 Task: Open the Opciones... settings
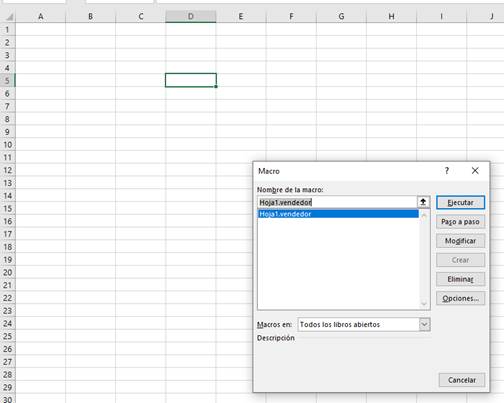coord(460,298)
